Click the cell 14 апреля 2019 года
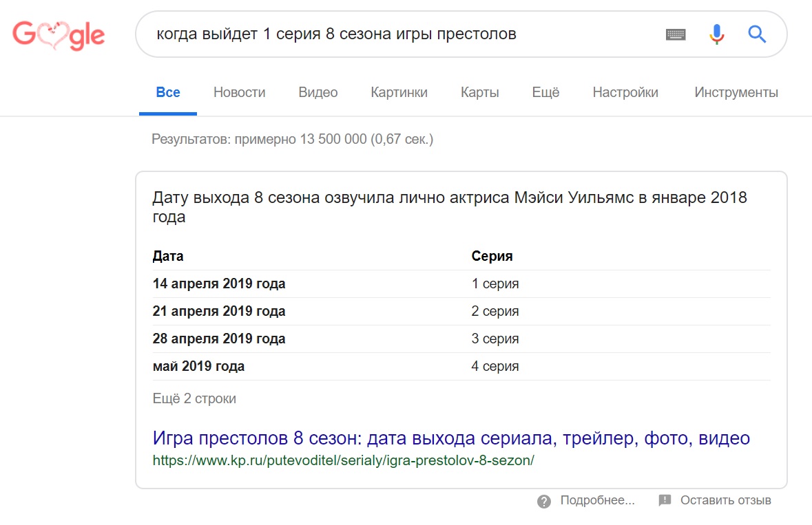The height and width of the screenshot is (525, 812). pos(219,283)
